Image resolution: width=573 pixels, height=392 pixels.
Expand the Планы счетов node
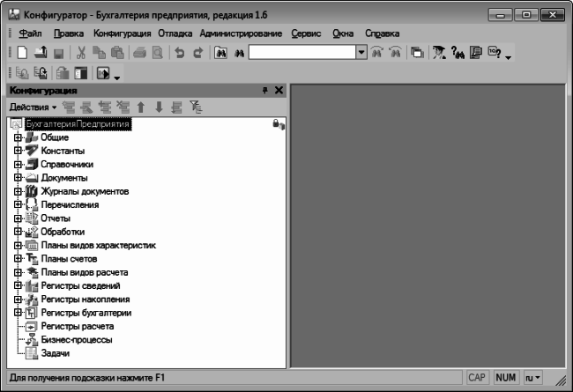tap(18, 259)
